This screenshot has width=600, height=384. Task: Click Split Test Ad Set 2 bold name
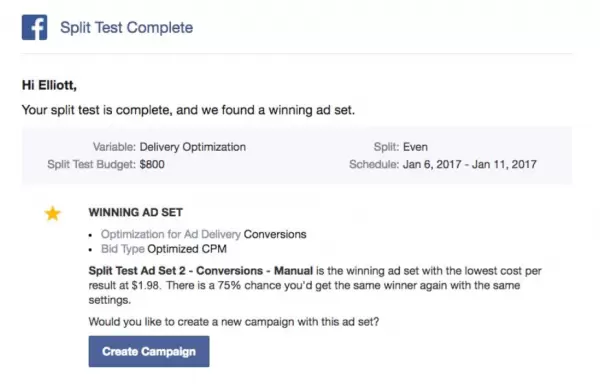[201, 271]
